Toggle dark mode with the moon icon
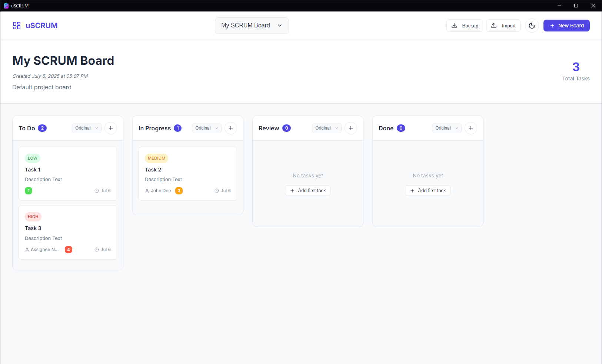 [x=532, y=26]
